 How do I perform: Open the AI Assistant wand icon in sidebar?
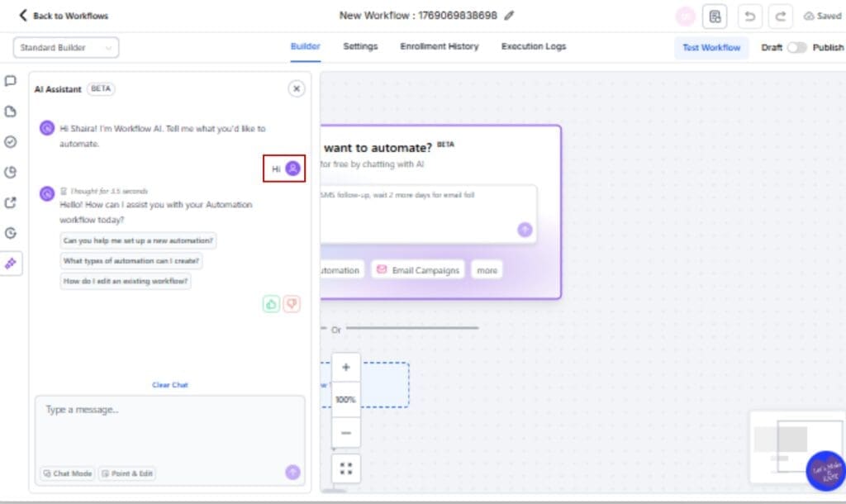point(11,264)
